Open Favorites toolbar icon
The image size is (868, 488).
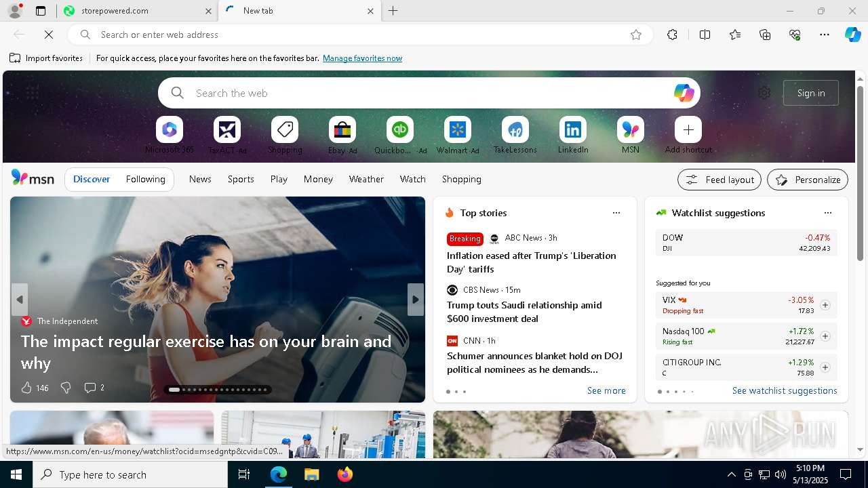(735, 35)
